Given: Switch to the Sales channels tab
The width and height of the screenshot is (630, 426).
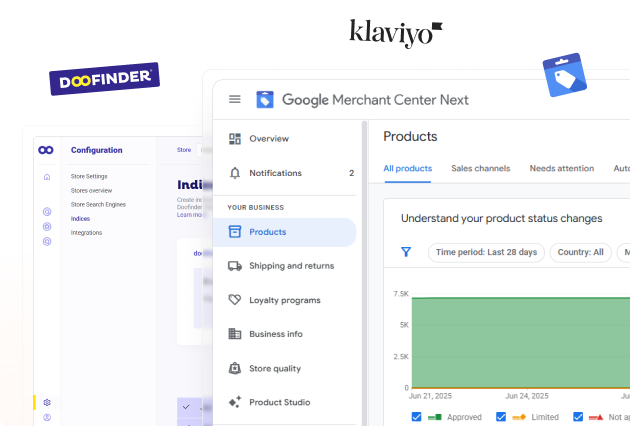Looking at the screenshot, I should pyautogui.click(x=480, y=169).
